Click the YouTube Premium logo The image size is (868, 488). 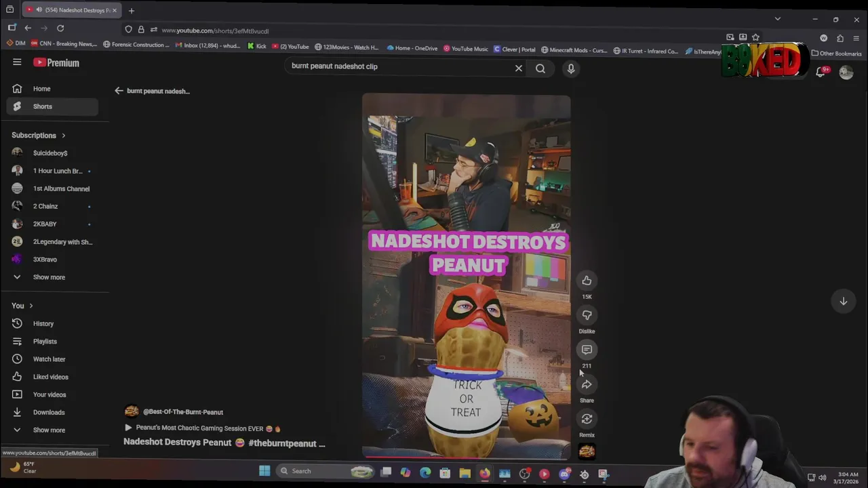point(56,62)
